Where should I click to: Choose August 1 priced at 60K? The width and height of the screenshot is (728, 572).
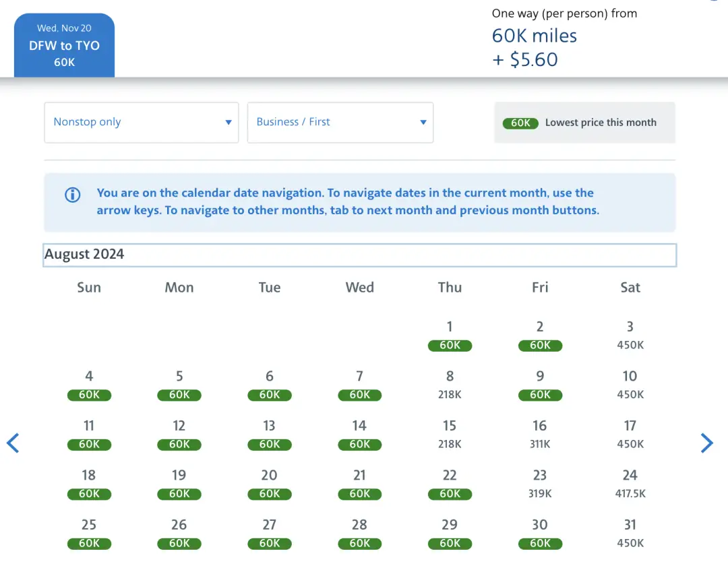pos(450,336)
